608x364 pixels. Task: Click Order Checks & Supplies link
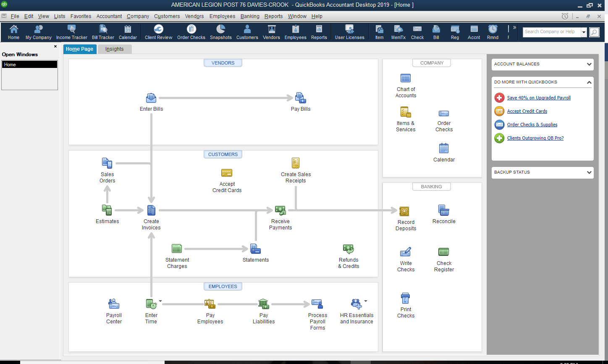point(532,125)
